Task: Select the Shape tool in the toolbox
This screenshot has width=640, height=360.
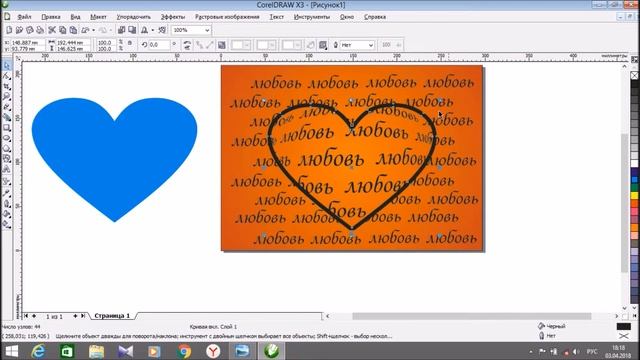Action: point(7,76)
